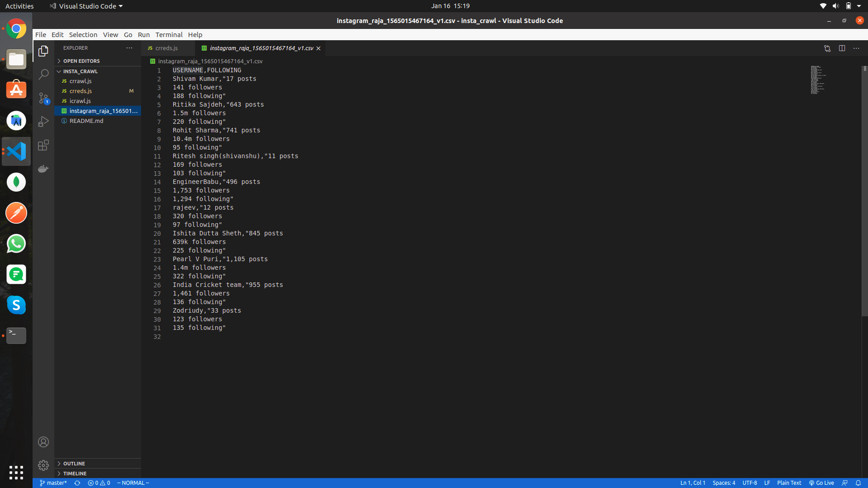Viewport: 868px width, 488px height.
Task: Click the Open Changes icon in editor toolbar
Action: click(x=827, y=48)
